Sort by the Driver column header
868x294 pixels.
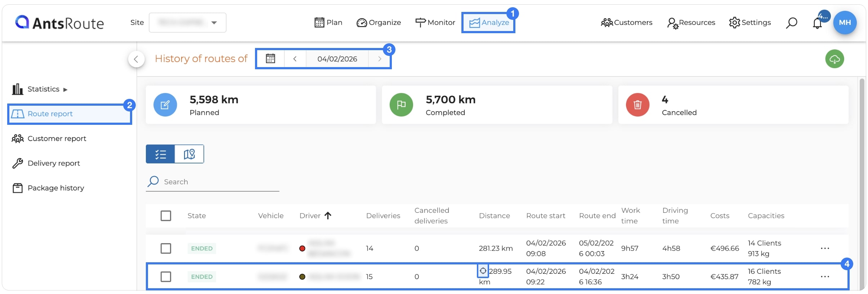coord(310,216)
